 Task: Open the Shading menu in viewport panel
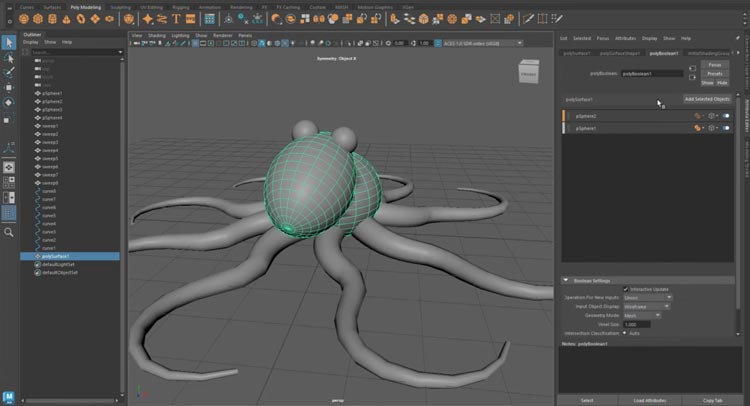[x=157, y=34]
